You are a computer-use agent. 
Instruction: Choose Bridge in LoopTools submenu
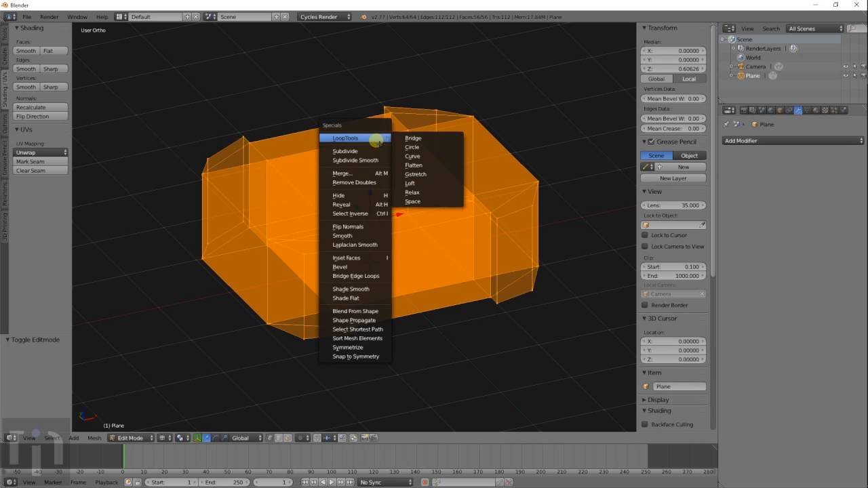click(413, 138)
